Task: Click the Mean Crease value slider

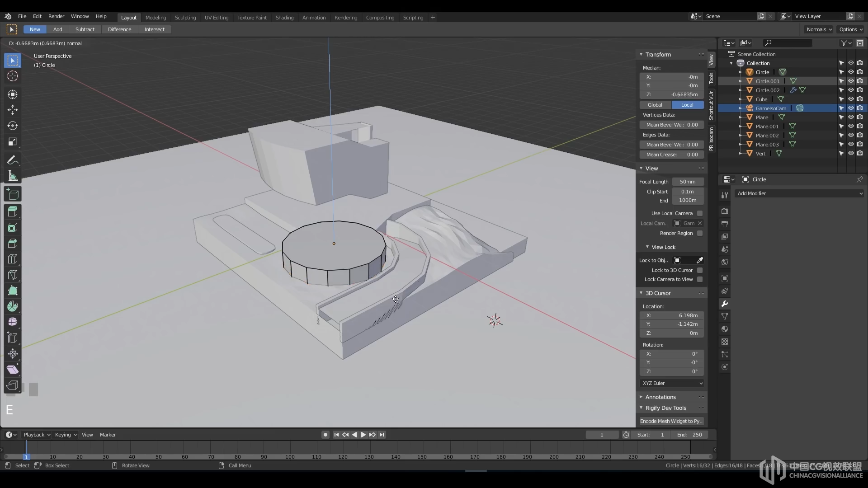Action: click(672, 155)
